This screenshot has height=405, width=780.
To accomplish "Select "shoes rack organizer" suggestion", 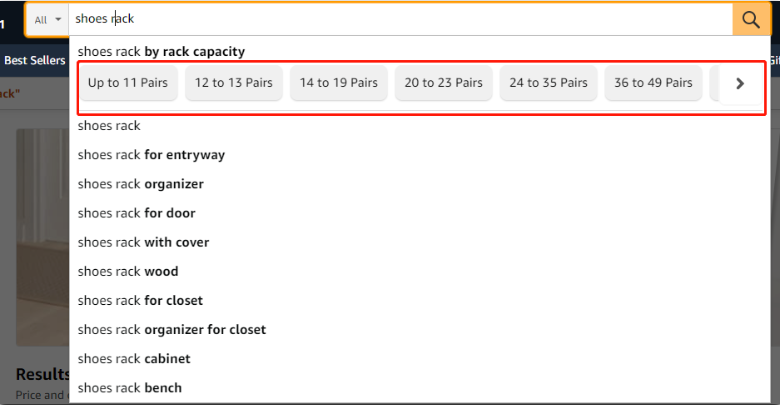I will [x=140, y=184].
